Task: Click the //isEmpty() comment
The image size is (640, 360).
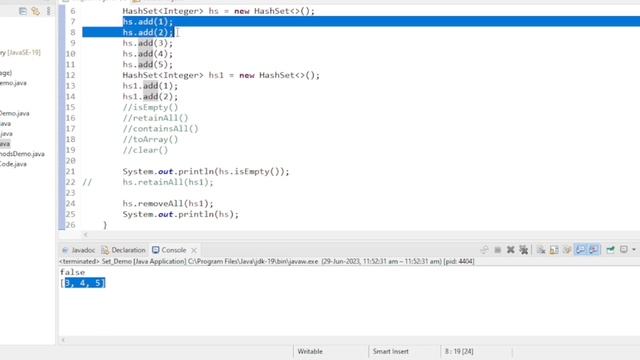Action: point(150,107)
